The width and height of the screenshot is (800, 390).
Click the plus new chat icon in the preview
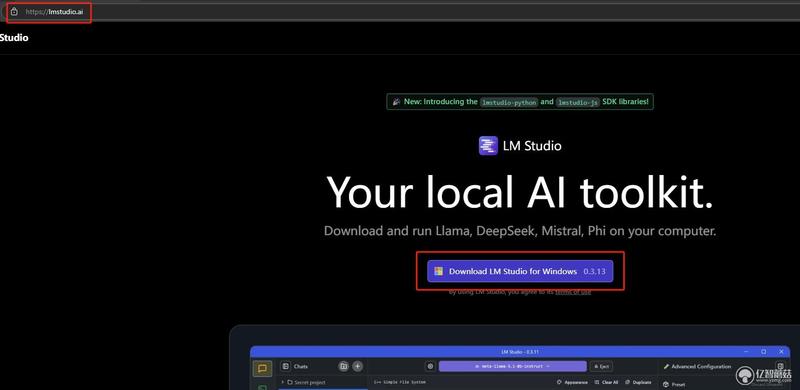(358, 366)
